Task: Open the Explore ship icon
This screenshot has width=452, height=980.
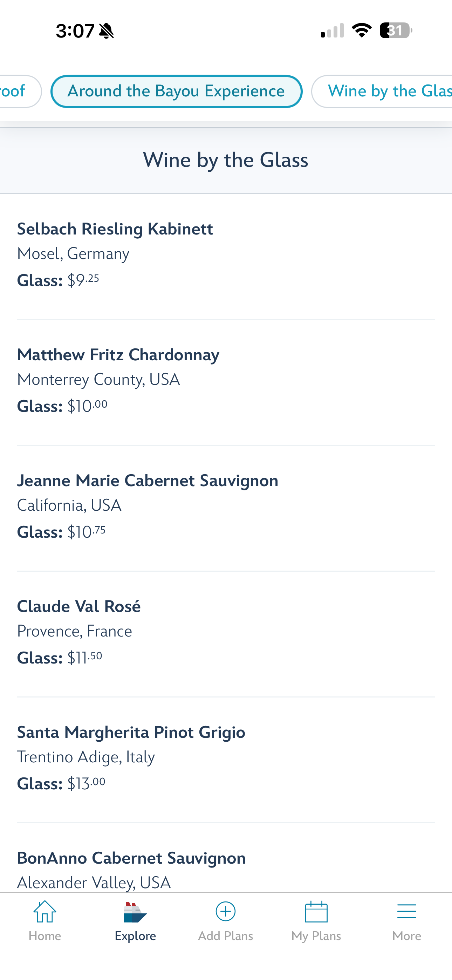Action: pyautogui.click(x=135, y=912)
